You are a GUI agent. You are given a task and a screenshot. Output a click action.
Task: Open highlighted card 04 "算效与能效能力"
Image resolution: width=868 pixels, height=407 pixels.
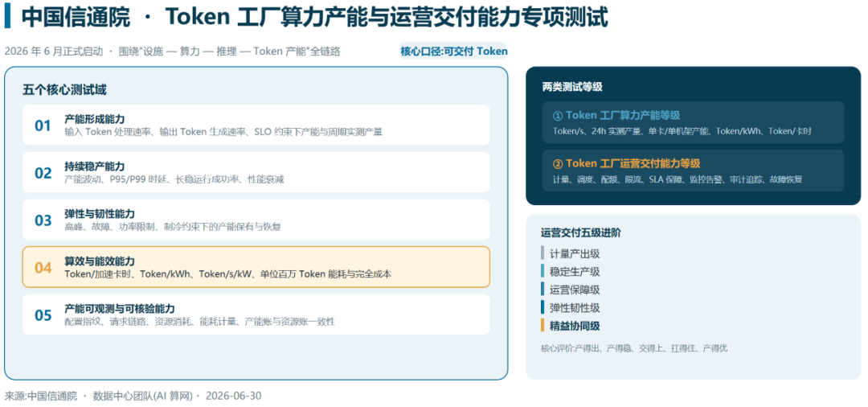[x=256, y=267]
